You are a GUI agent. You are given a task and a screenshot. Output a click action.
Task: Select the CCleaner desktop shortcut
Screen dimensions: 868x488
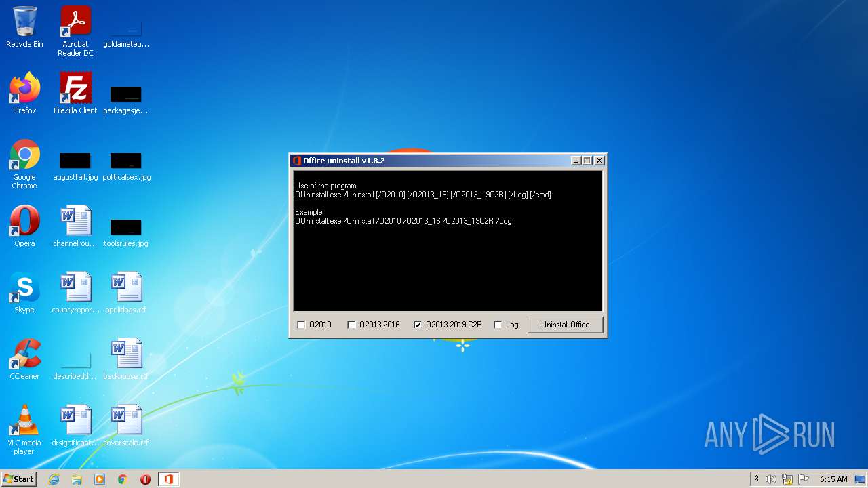click(x=24, y=359)
